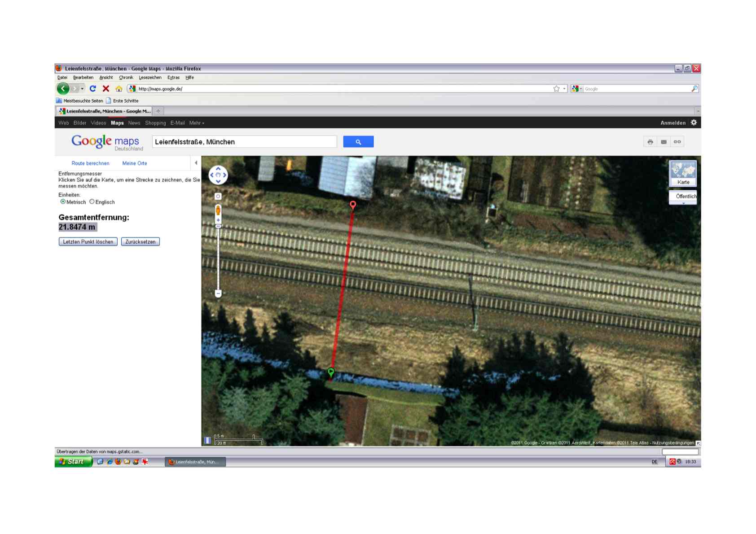The height and width of the screenshot is (534, 756).
Task: Open the Erste Schritte bookmark
Action: pos(122,101)
